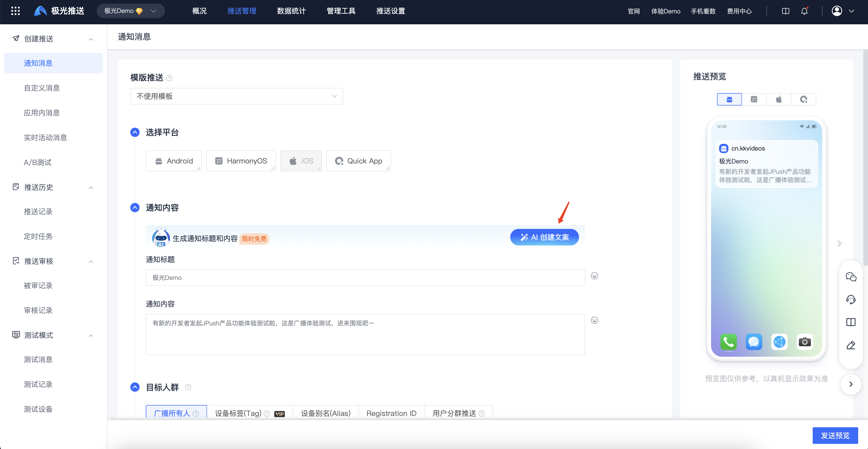Viewport: 868px width, 449px height.
Task: Collapse the 选择平台 section
Action: (x=135, y=132)
